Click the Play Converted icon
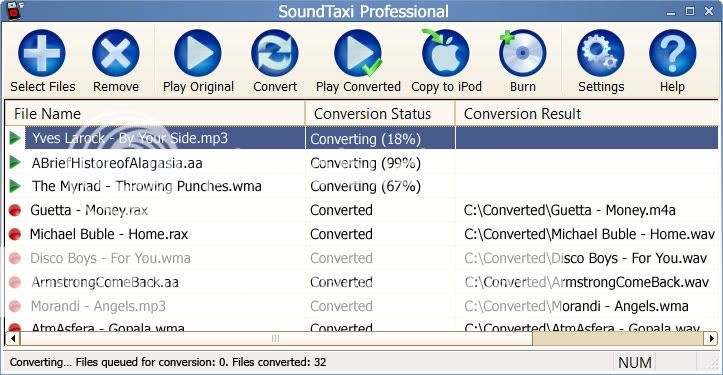 [358, 54]
